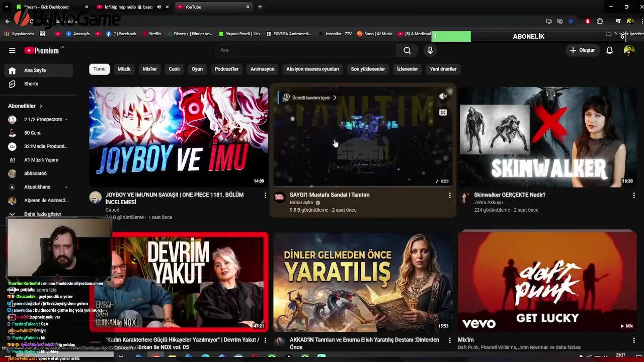Mute the lofi hip hop tab audio icon
644x362 pixels.
159,7
